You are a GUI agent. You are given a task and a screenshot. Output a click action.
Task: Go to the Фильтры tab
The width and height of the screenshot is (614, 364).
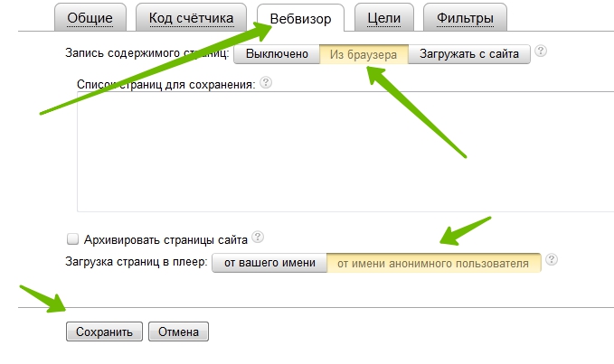(x=465, y=17)
